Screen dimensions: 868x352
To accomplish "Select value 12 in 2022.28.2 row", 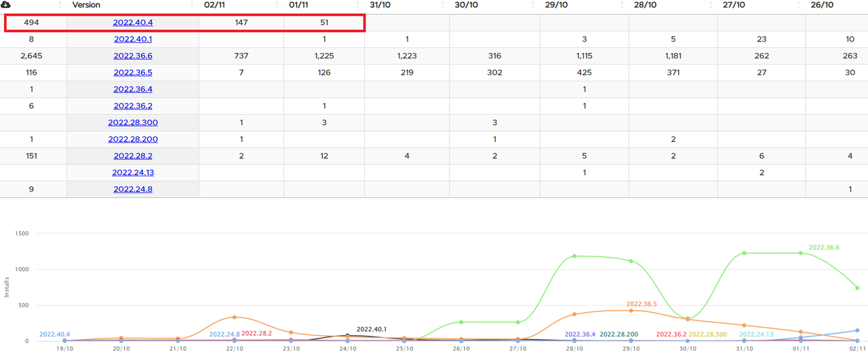I will click(324, 156).
